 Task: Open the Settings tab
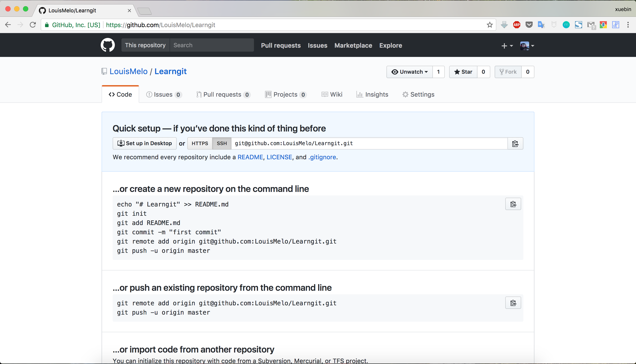[x=418, y=94]
